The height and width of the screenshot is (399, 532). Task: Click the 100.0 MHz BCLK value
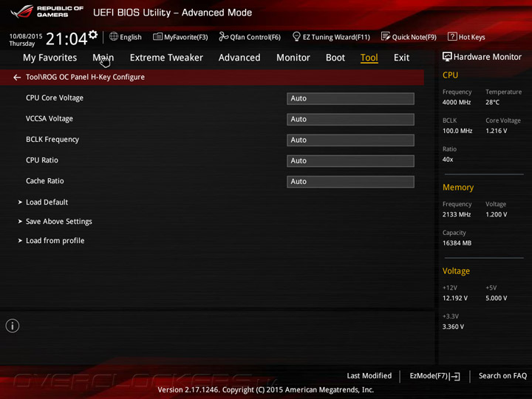[x=457, y=131]
